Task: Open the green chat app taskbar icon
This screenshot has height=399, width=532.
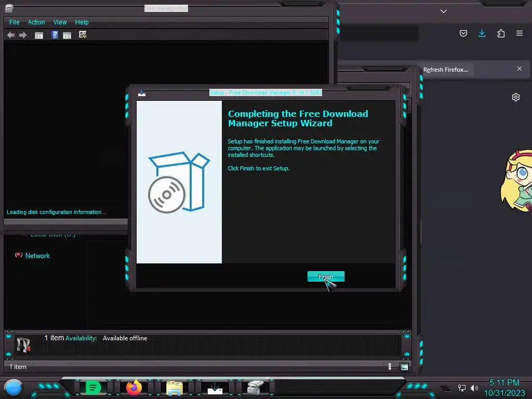Action: pos(93,388)
